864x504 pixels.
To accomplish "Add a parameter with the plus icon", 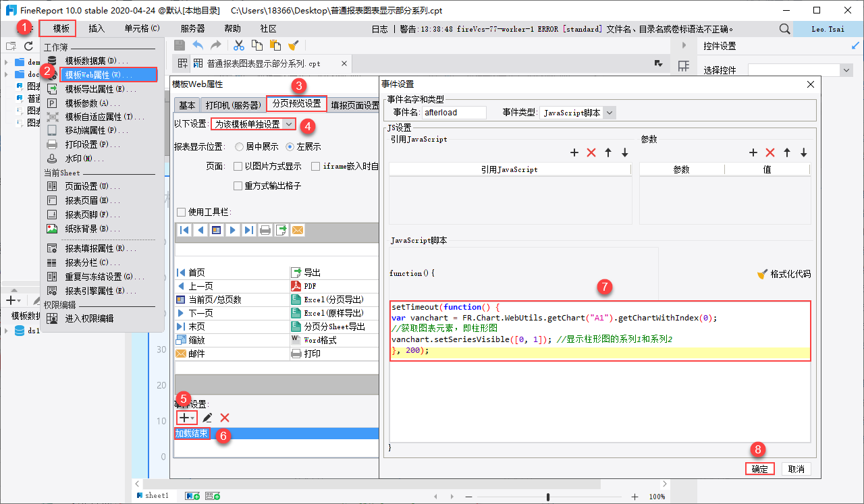I will pyautogui.click(x=753, y=153).
